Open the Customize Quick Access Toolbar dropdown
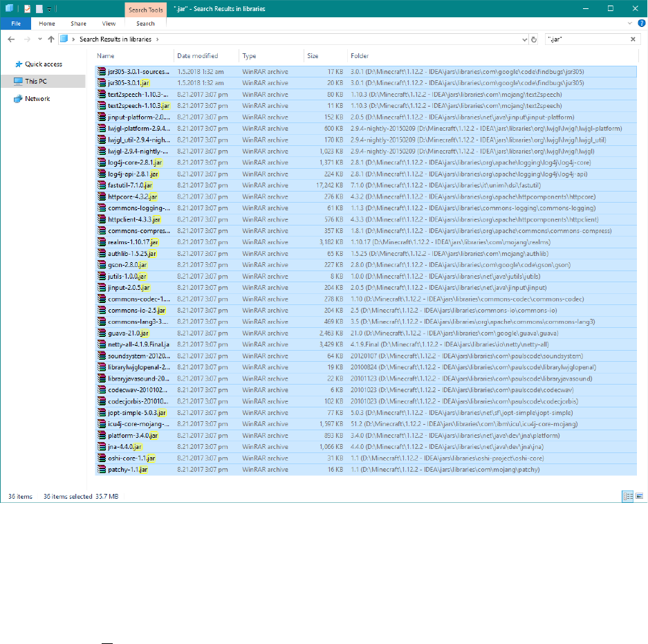Screen dimensions: 648x644 49,9
